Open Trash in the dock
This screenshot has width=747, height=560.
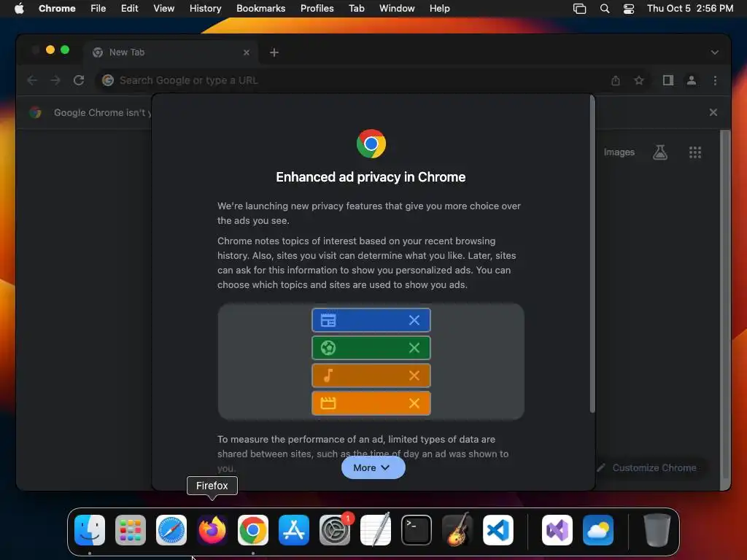[x=657, y=529]
